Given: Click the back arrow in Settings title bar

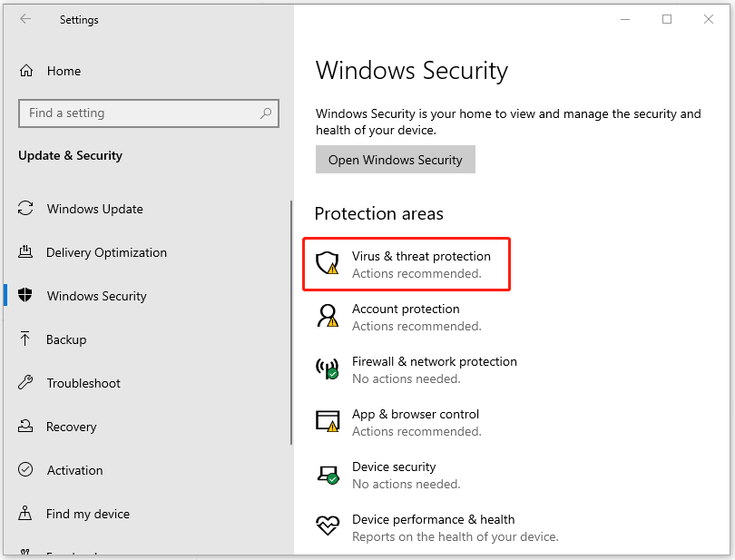Looking at the screenshot, I should 25,19.
